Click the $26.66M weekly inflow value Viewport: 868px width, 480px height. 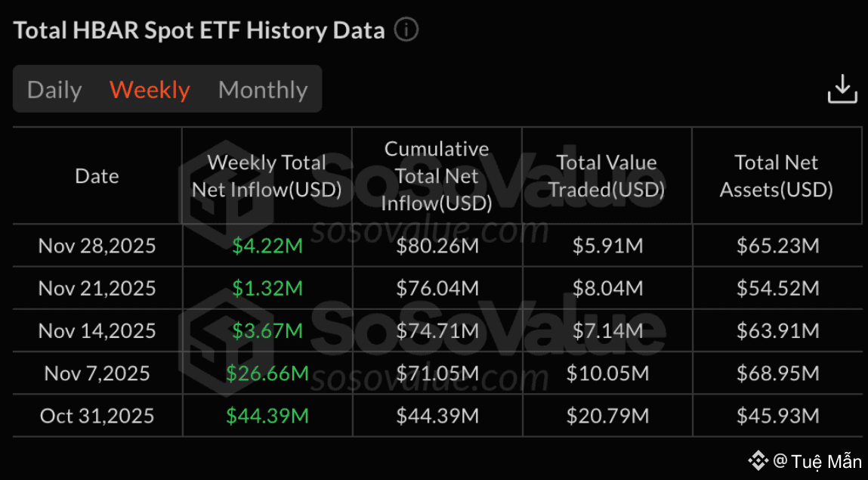[x=267, y=373]
